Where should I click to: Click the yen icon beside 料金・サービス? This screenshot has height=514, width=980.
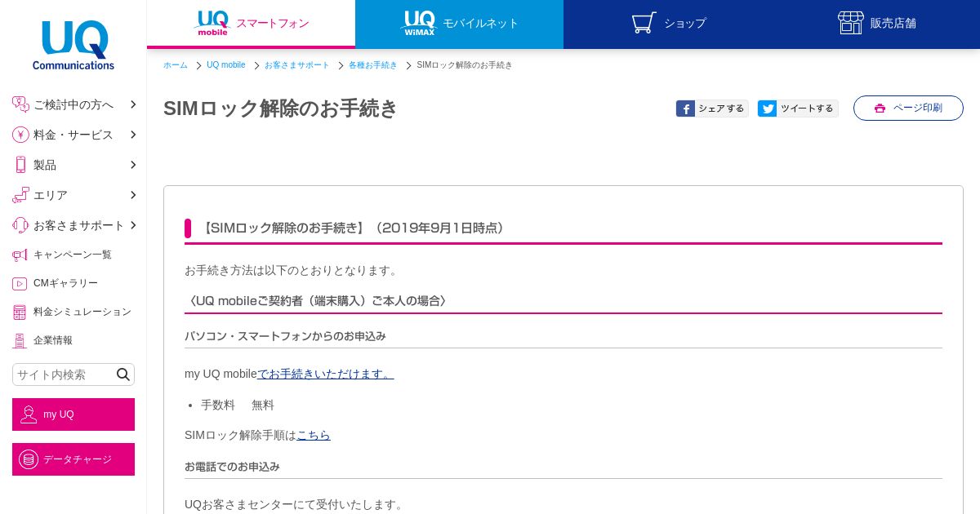click(20, 135)
